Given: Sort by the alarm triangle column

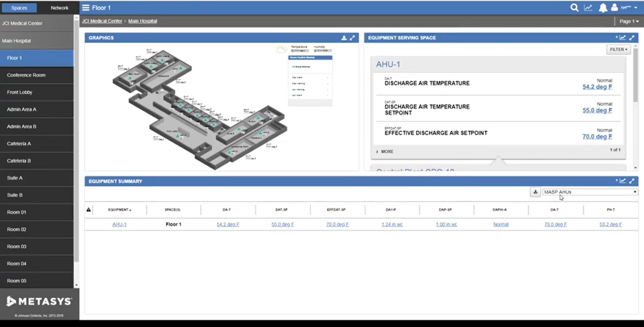Looking at the screenshot, I should click(x=89, y=210).
